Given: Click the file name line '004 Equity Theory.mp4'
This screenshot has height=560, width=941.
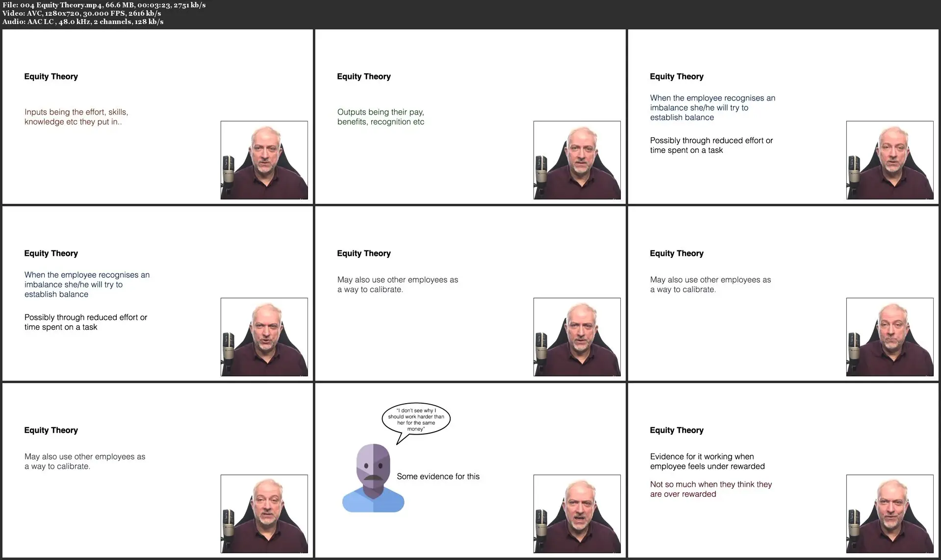Looking at the screenshot, I should click(104, 5).
